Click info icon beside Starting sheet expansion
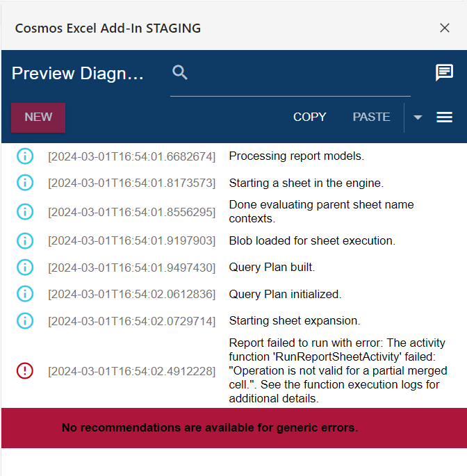Screen dimensions: 467x476 point(24,321)
